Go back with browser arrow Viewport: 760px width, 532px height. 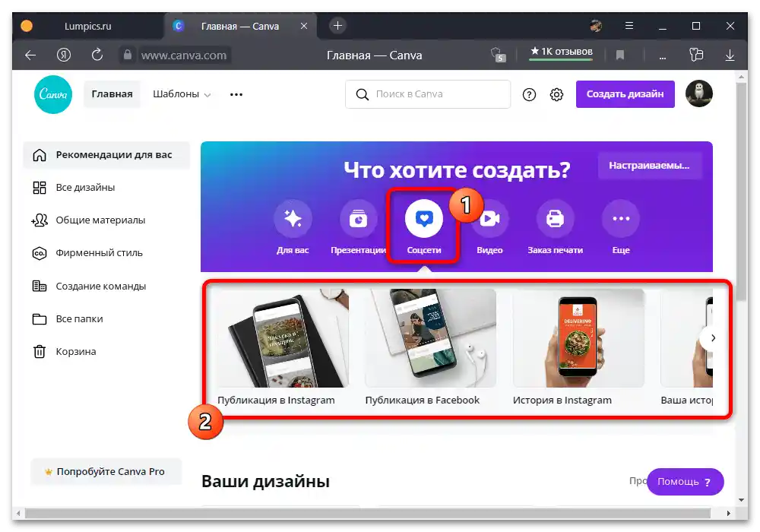click(30, 55)
